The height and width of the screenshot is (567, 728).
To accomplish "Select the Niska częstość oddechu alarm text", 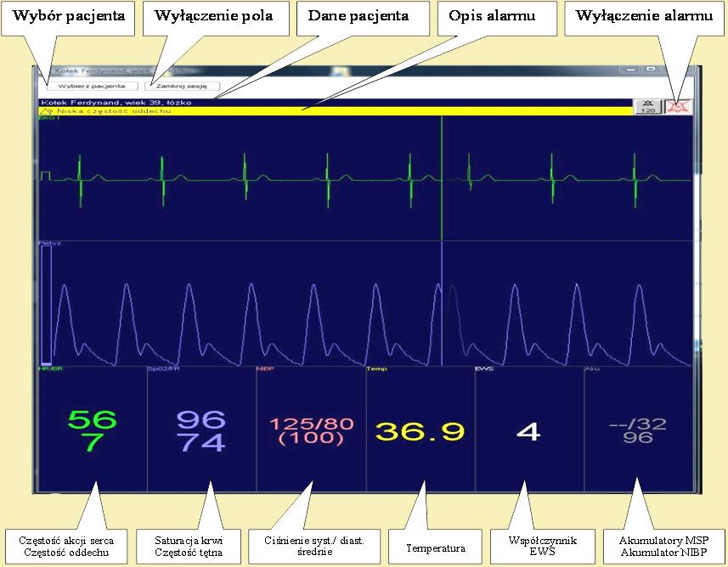I will coord(114,111).
